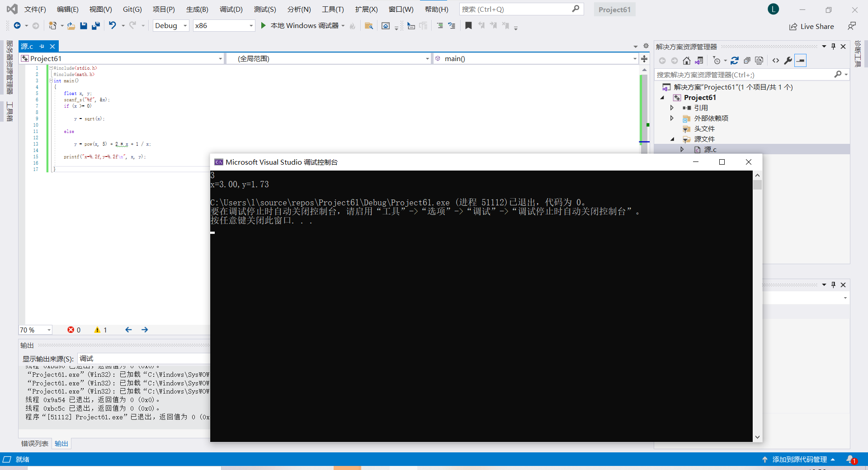
Task: Click the open file folder icon
Action: pyautogui.click(x=71, y=26)
